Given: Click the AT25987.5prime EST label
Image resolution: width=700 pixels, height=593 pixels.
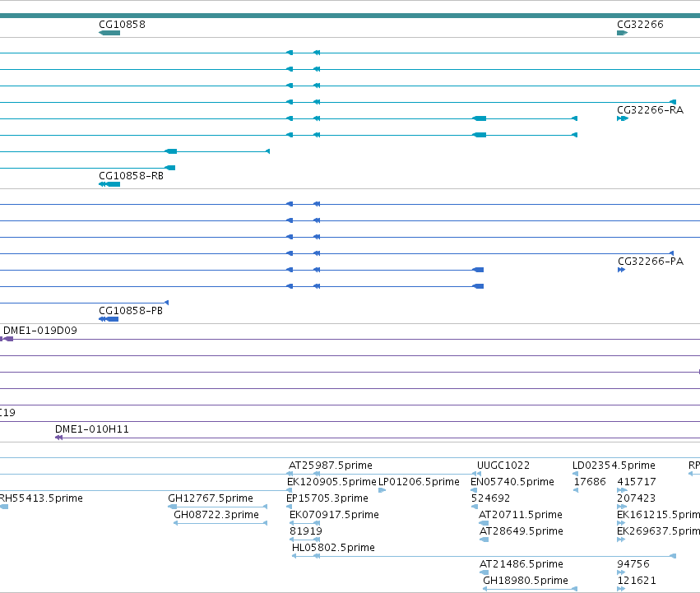Looking at the screenshot, I should pyautogui.click(x=331, y=466).
